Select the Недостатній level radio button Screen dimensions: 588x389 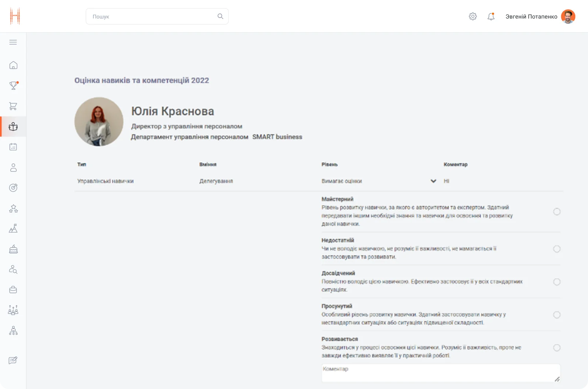click(556, 249)
